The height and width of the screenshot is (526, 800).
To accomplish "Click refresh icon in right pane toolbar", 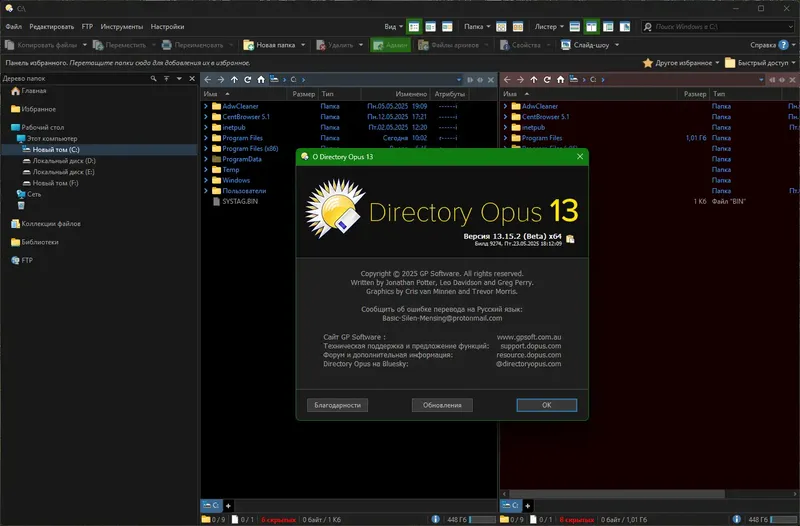I will pyautogui.click(x=547, y=80).
